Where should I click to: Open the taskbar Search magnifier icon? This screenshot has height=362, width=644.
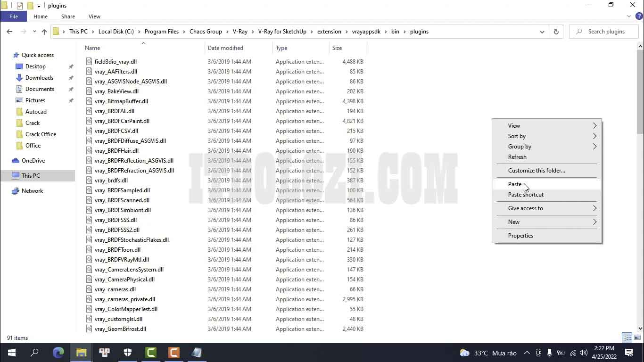tap(35, 353)
